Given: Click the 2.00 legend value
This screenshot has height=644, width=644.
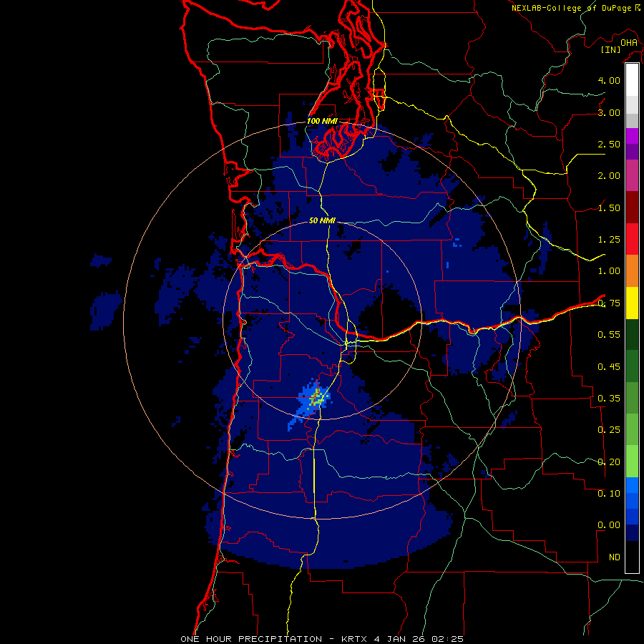Looking at the screenshot, I should (x=609, y=176).
